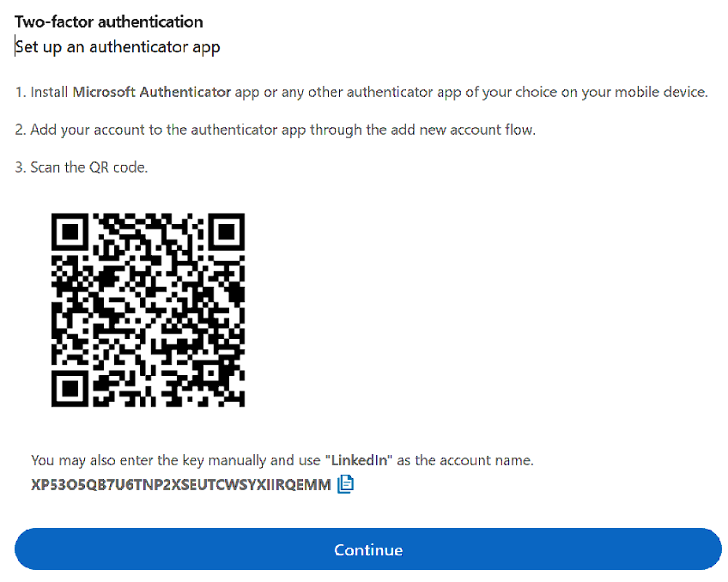
Task: Click the bold Microsoft Authenticator text
Action: pyautogui.click(x=152, y=92)
